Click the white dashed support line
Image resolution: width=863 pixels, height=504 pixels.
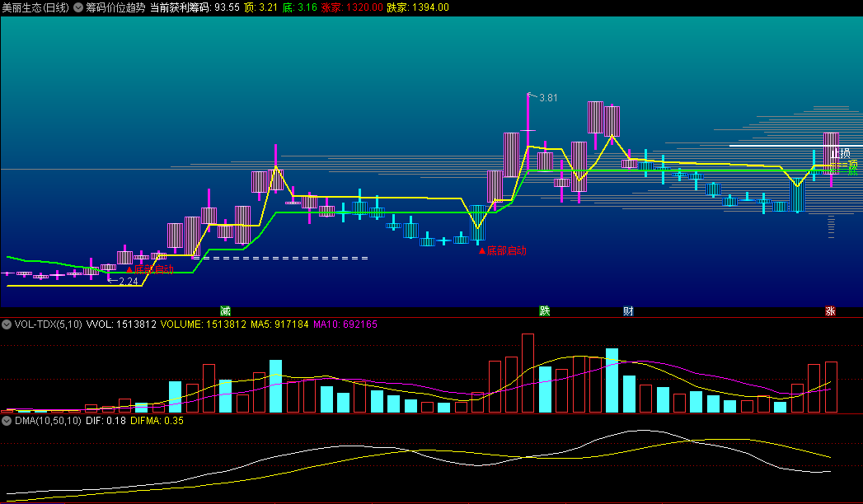[x=280, y=258]
